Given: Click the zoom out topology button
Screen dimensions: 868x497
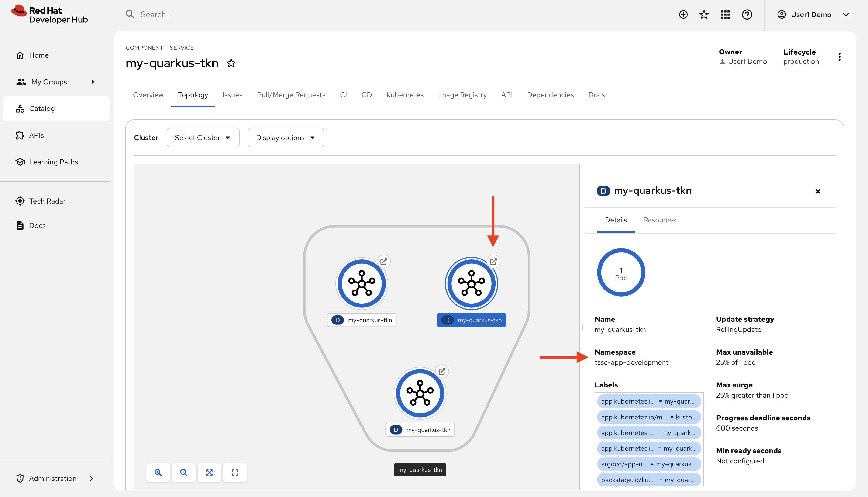Looking at the screenshot, I should click(x=184, y=473).
